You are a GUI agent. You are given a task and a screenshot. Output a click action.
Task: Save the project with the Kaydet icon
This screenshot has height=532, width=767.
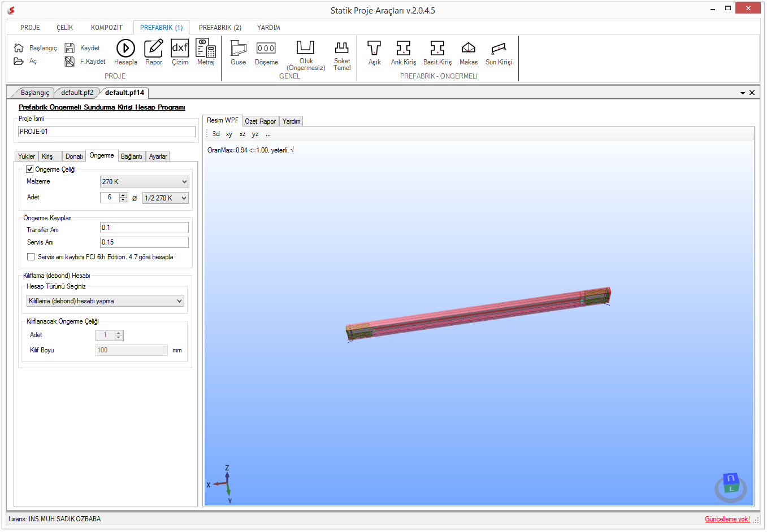70,48
